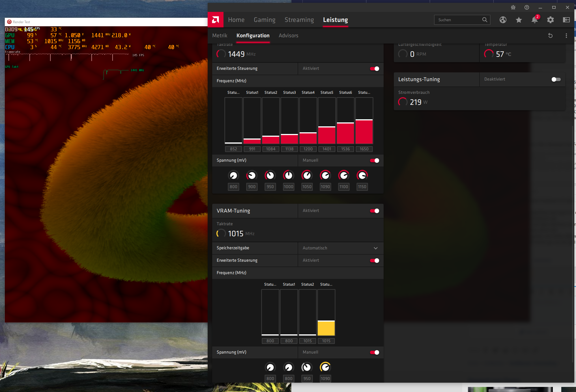
Task: Switch to the Metrik tab
Action: click(220, 36)
